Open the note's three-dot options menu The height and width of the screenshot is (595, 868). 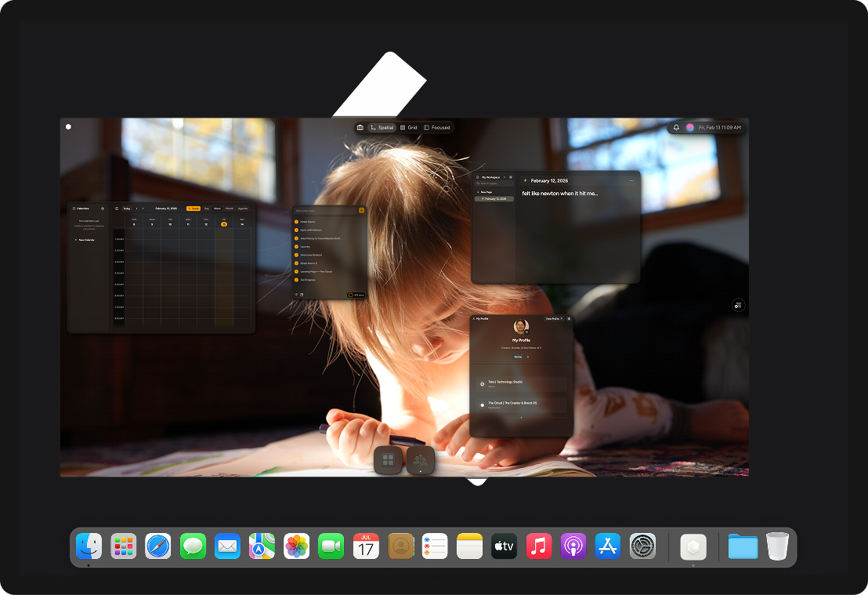click(x=631, y=180)
